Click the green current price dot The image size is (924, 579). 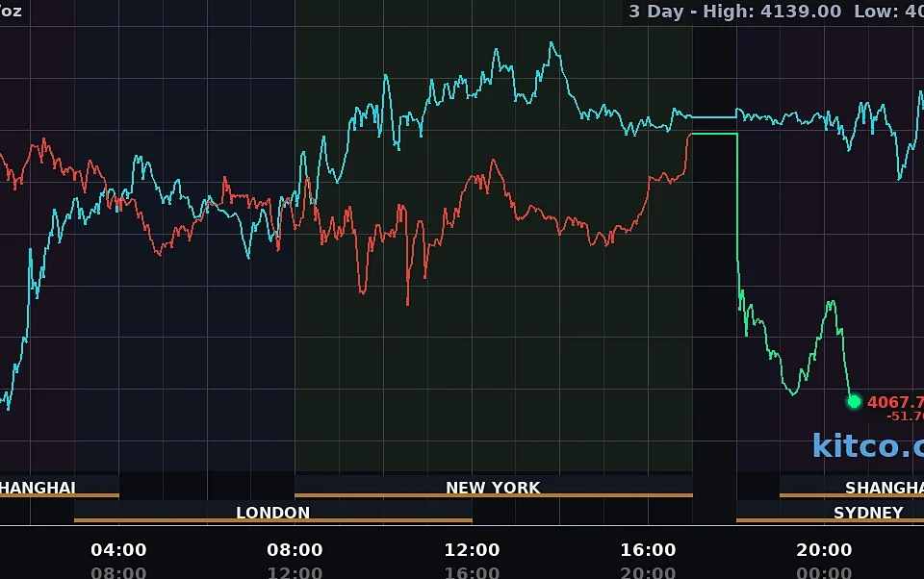pos(854,402)
